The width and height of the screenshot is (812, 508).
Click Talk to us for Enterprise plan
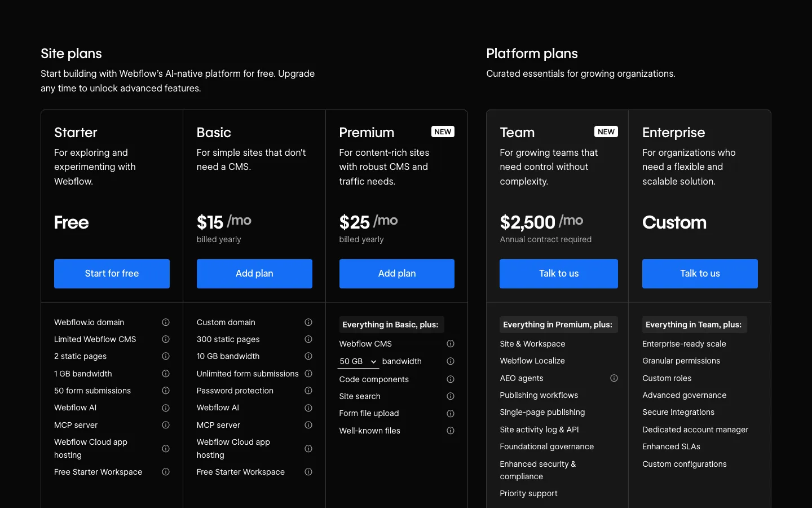700,274
